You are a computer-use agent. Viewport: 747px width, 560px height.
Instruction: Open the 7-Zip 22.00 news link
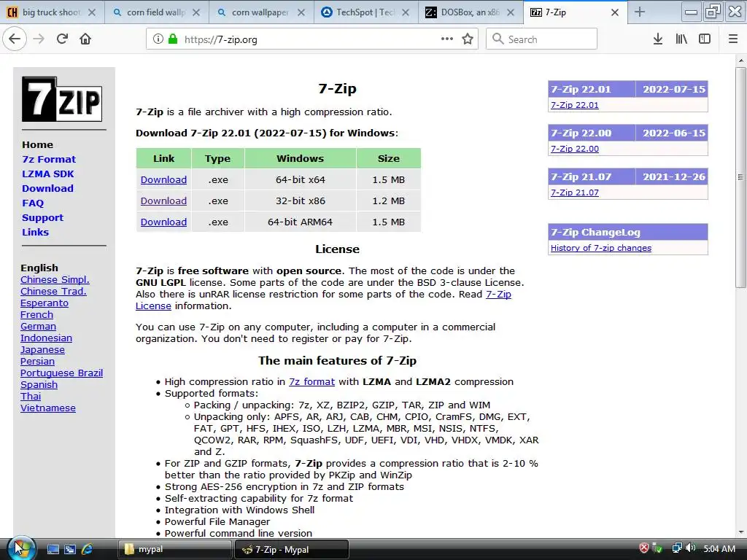click(575, 149)
